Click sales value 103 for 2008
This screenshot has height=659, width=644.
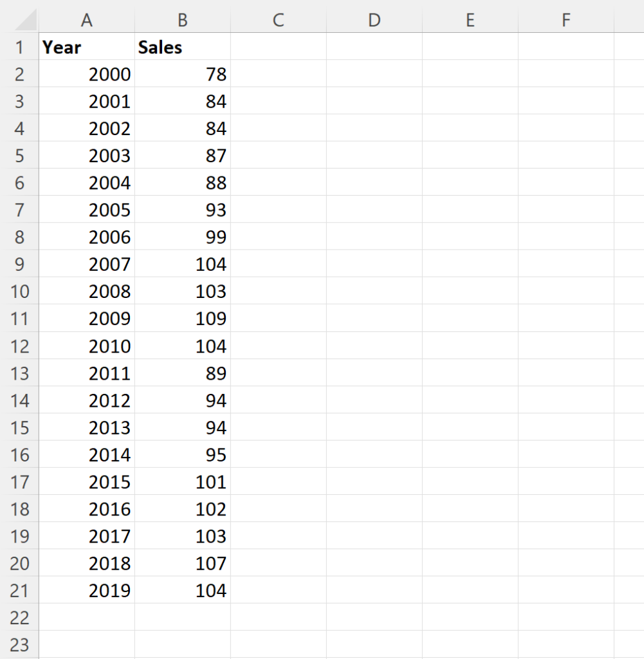coord(182,292)
